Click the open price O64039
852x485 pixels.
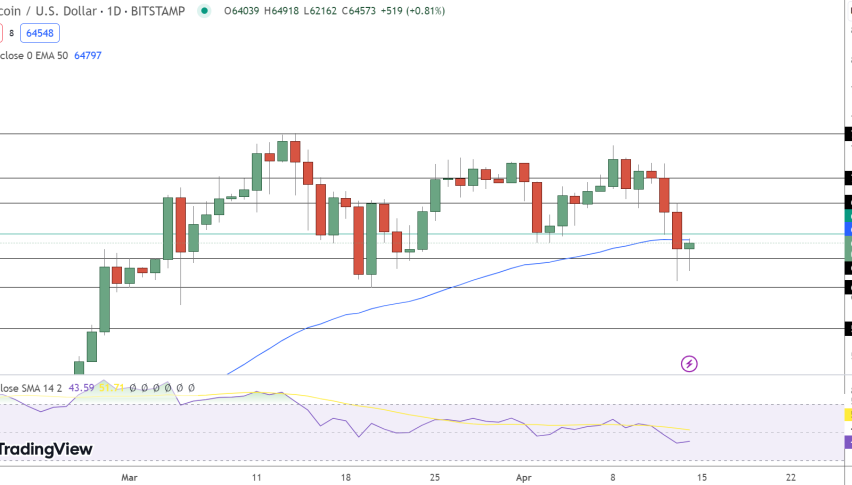[241, 11]
